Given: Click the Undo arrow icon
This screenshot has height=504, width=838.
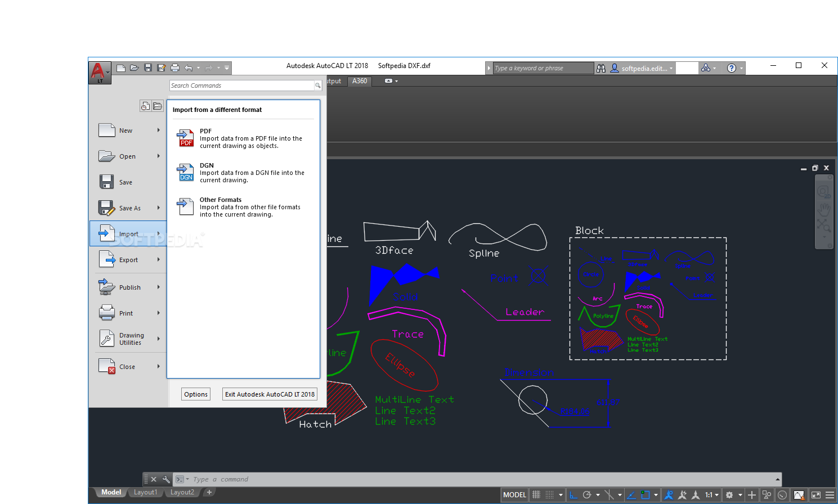Looking at the screenshot, I should coord(189,68).
